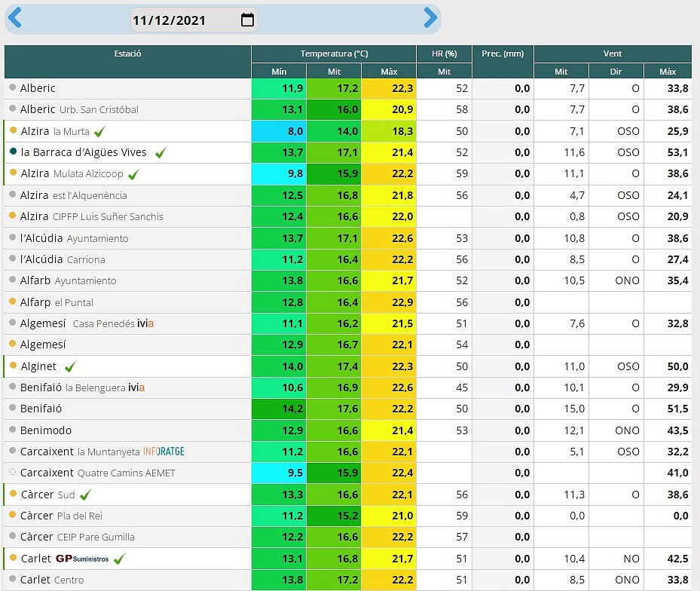The height and width of the screenshot is (591, 700).
Task: Sort by temperature Mit column header
Action: point(334,72)
